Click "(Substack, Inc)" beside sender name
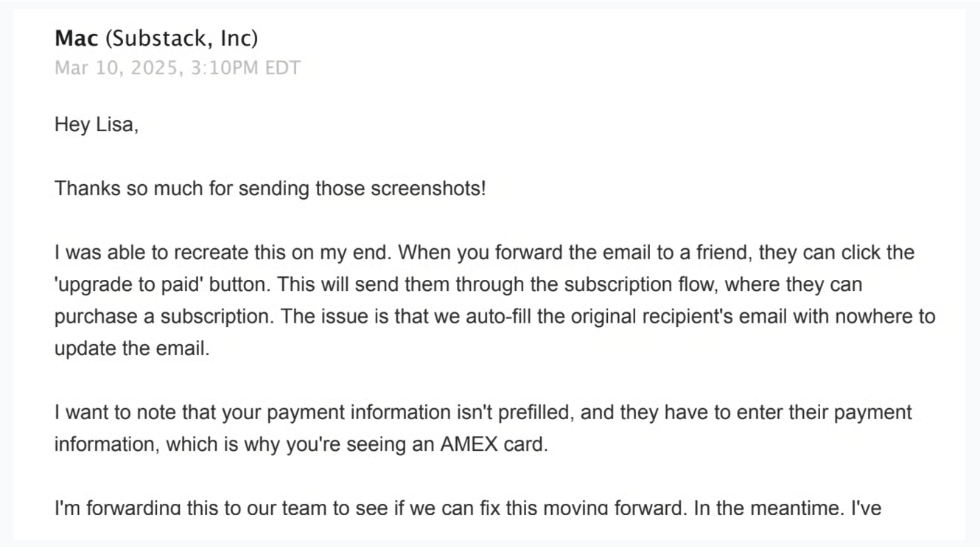Screen dimensions: 980x551 pos(181,38)
